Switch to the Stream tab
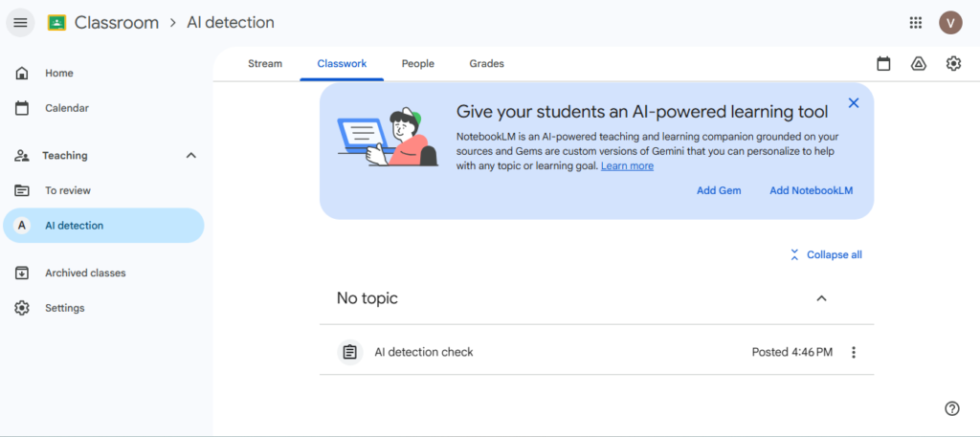980x437 pixels. pos(265,64)
